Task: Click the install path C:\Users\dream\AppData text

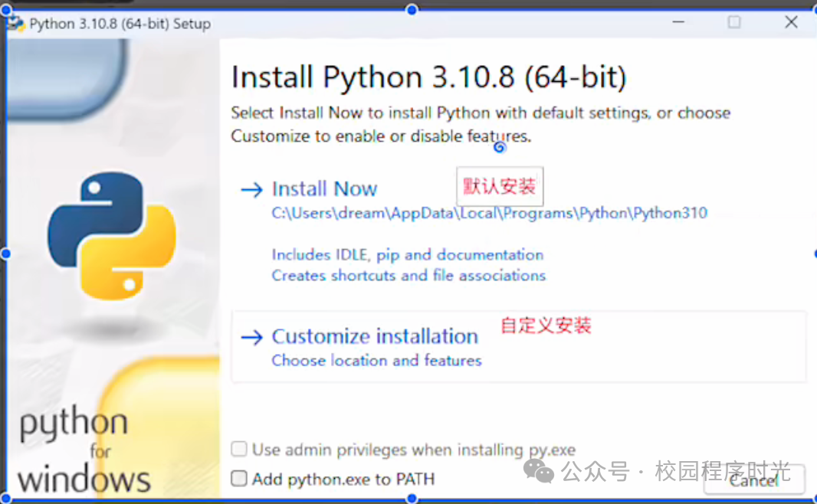Action: pos(489,213)
